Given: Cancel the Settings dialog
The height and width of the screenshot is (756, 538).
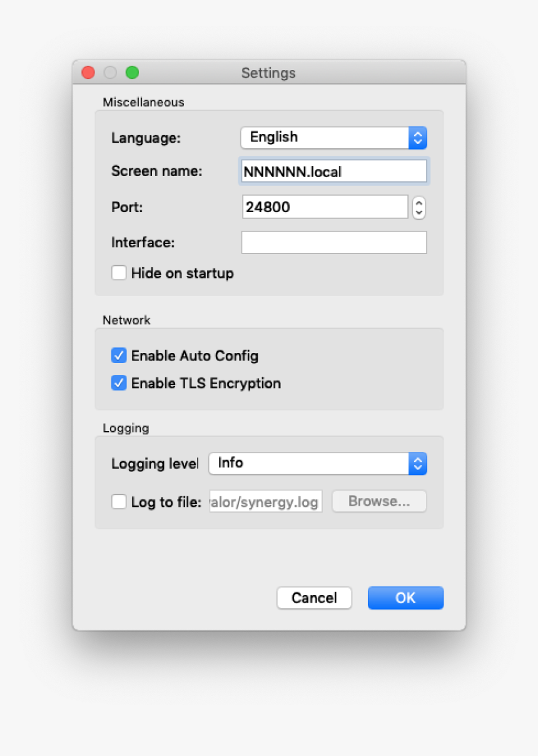Looking at the screenshot, I should (x=314, y=598).
